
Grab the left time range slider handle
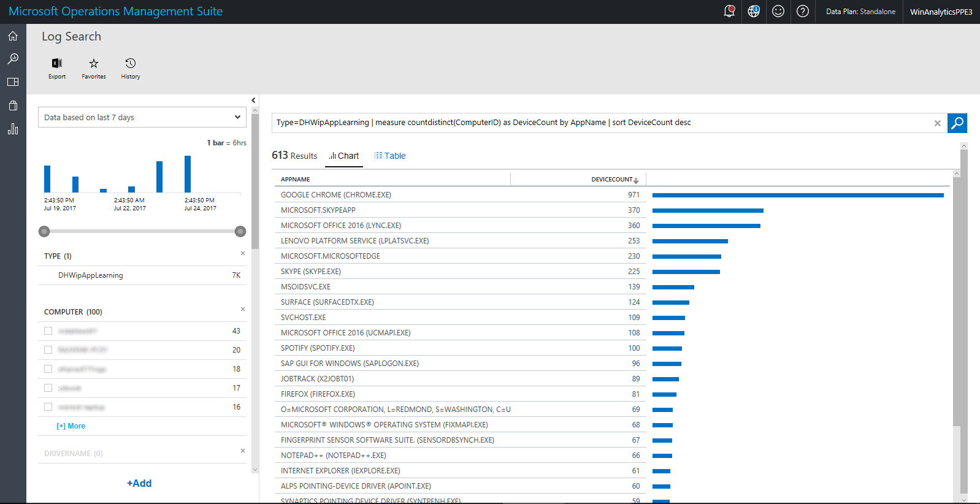click(x=44, y=231)
